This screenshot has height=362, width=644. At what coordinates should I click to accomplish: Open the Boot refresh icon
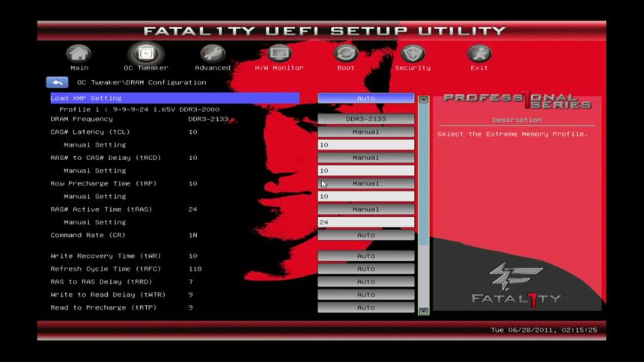[346, 53]
